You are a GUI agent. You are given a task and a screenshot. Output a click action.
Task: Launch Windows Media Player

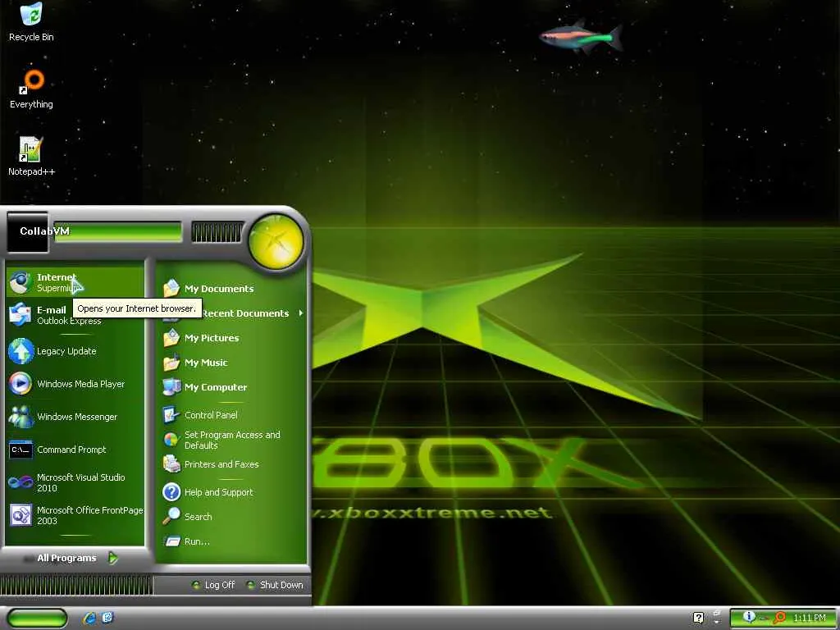tap(75, 384)
